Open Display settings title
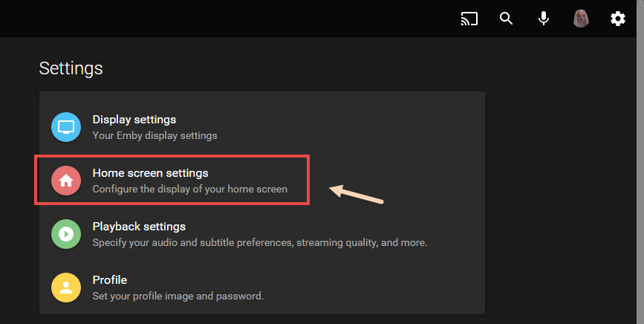Viewport: 644px width, 324px height. (134, 120)
